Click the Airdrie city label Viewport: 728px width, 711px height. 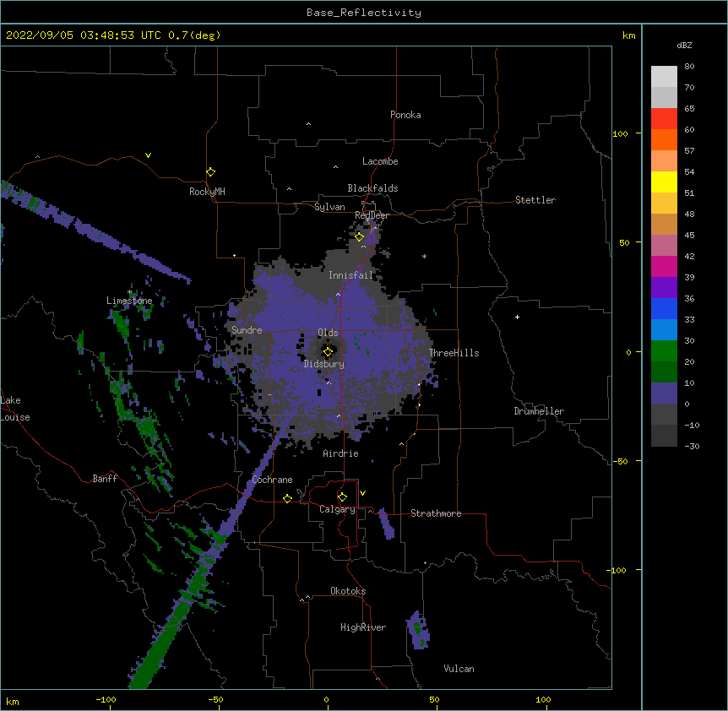[341, 453]
